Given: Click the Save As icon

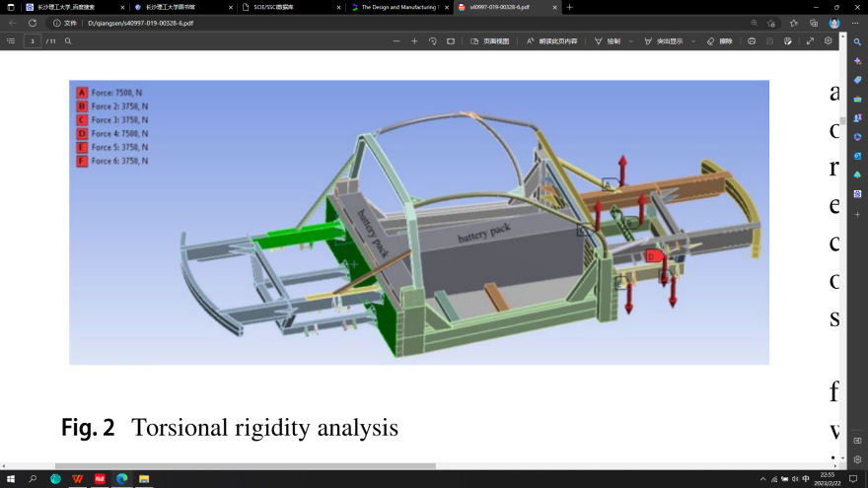Looking at the screenshot, I should 788,41.
